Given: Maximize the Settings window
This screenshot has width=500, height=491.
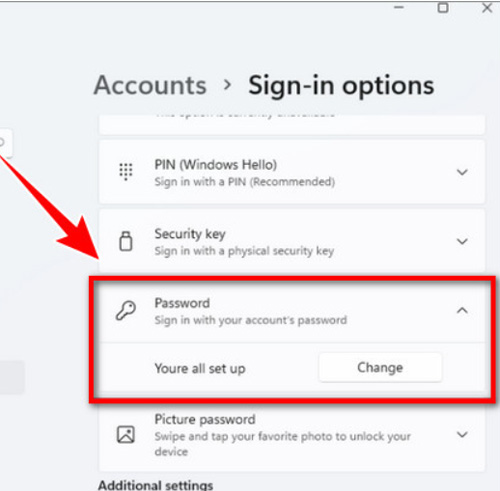Looking at the screenshot, I should point(443,7).
